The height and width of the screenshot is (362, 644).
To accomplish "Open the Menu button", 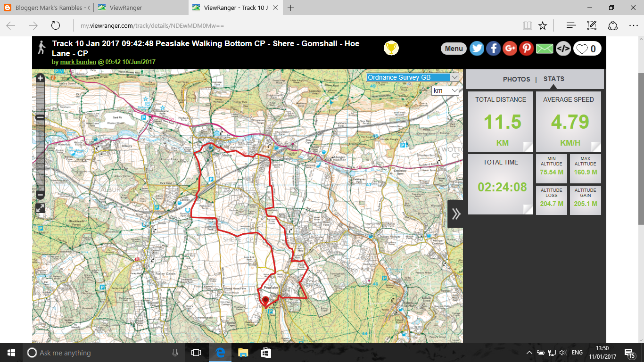I will [x=454, y=49].
